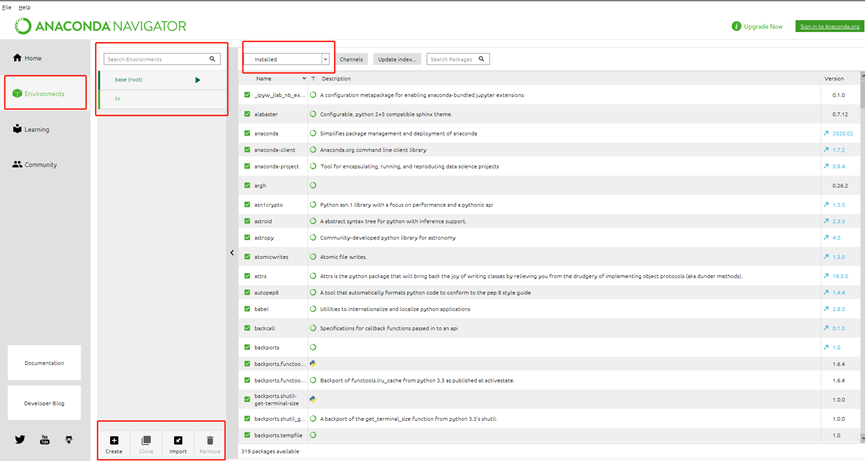Open the Developer Blog button
Image resolution: width=865 pixels, height=461 pixels.
pos(44,403)
